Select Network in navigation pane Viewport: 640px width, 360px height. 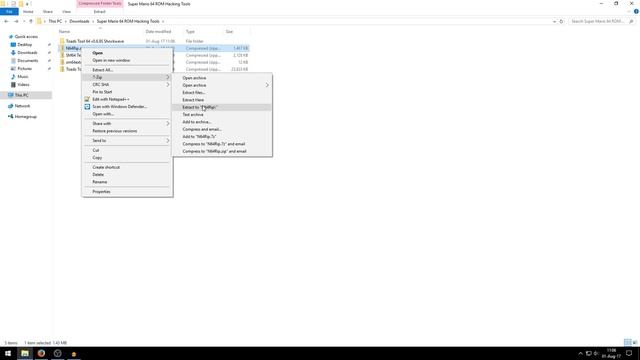coord(22,106)
